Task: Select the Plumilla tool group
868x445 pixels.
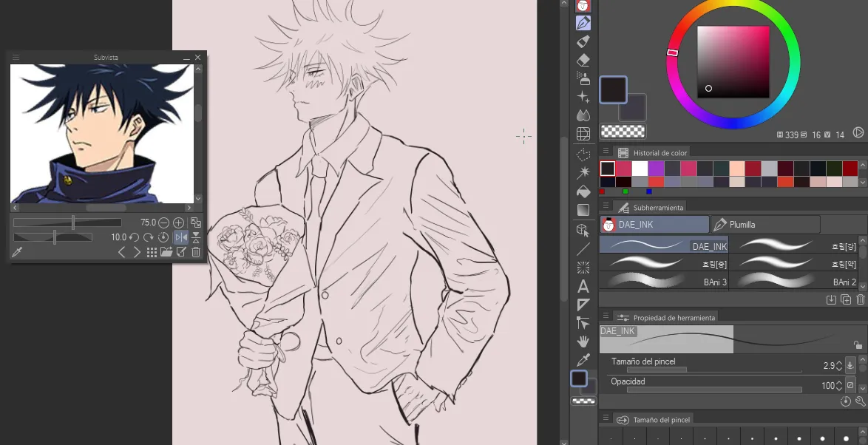Action: [765, 224]
